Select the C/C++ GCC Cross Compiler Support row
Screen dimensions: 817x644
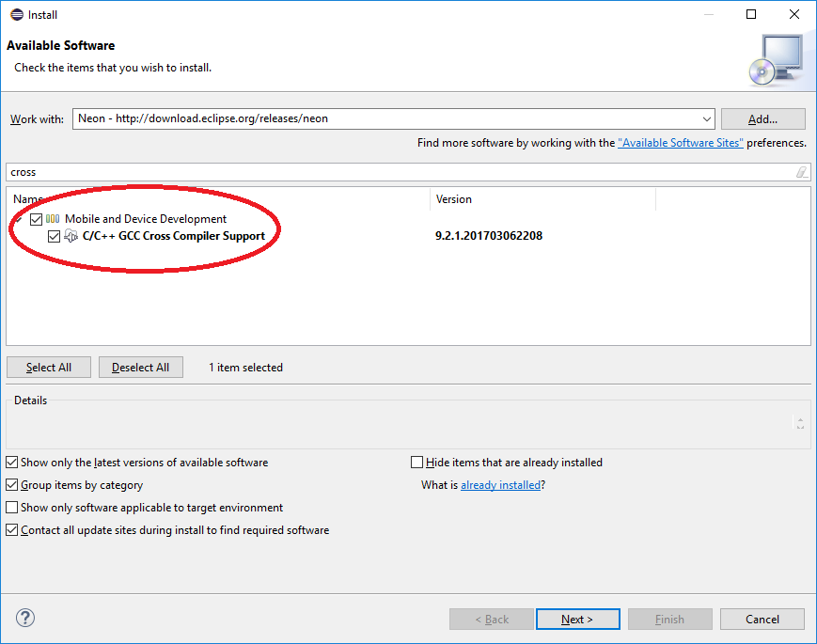pos(174,236)
